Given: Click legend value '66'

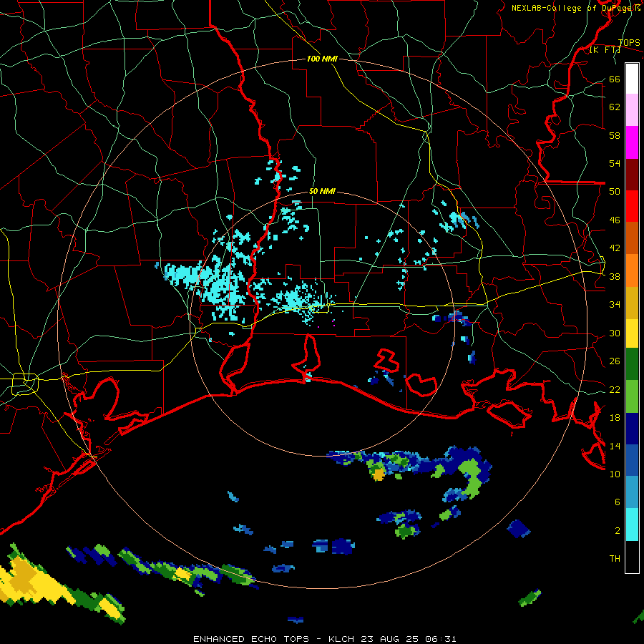Looking at the screenshot, I should [x=615, y=79].
